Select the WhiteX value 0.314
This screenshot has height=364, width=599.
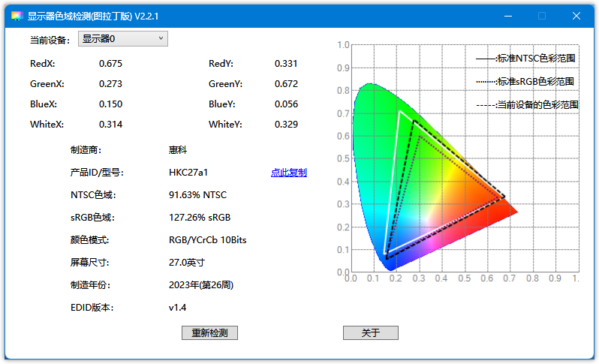(x=110, y=125)
